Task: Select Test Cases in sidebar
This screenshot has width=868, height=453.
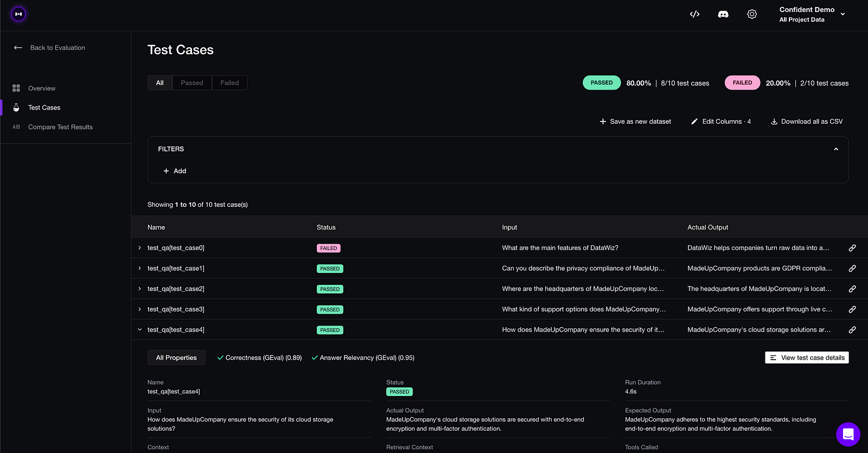Action: click(x=44, y=107)
